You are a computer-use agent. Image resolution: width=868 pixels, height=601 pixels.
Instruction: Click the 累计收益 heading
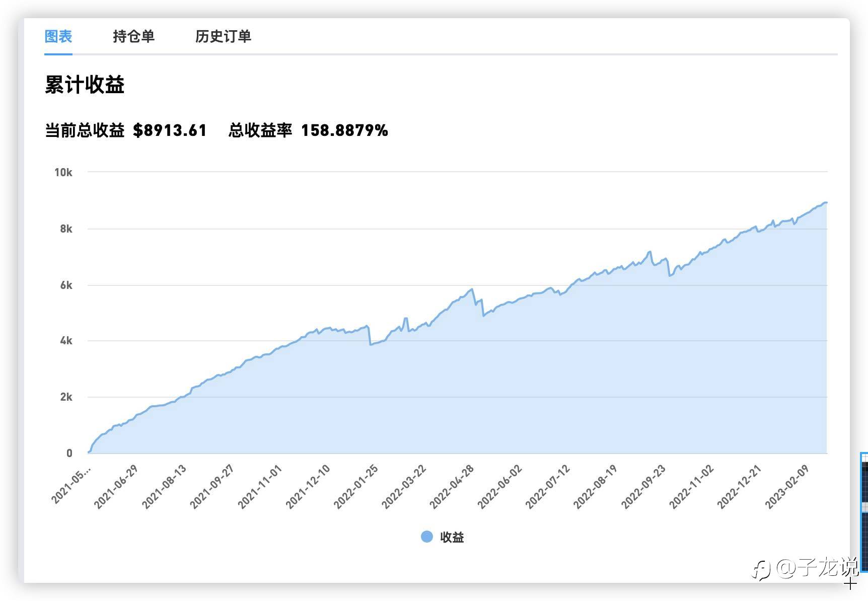pyautogui.click(x=85, y=85)
